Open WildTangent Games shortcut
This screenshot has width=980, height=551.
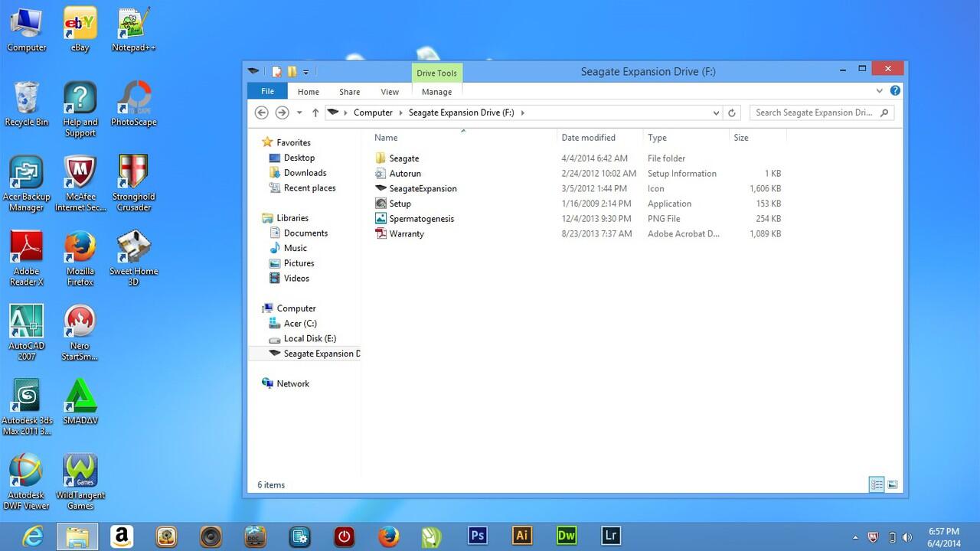coord(80,481)
